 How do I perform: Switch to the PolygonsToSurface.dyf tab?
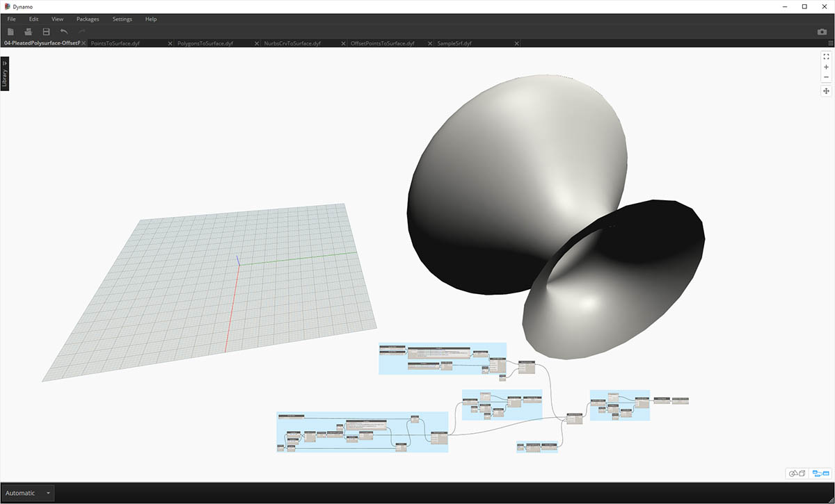click(205, 43)
